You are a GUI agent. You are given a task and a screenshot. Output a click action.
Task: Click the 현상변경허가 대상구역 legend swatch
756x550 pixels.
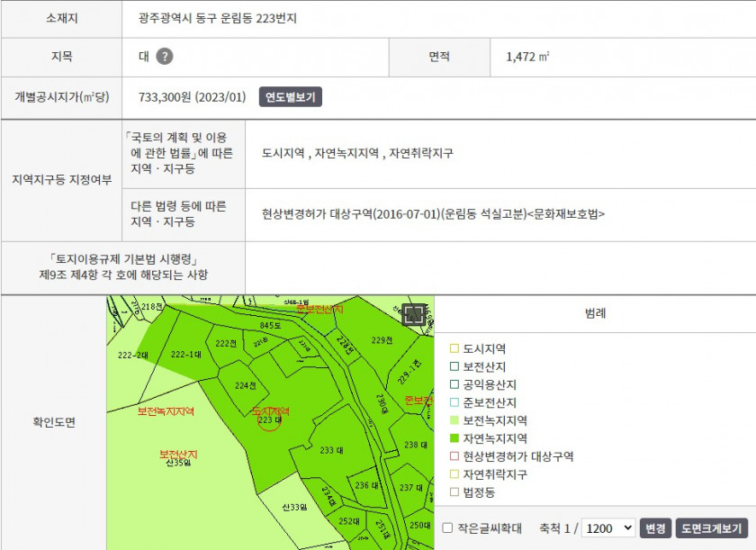point(454,456)
